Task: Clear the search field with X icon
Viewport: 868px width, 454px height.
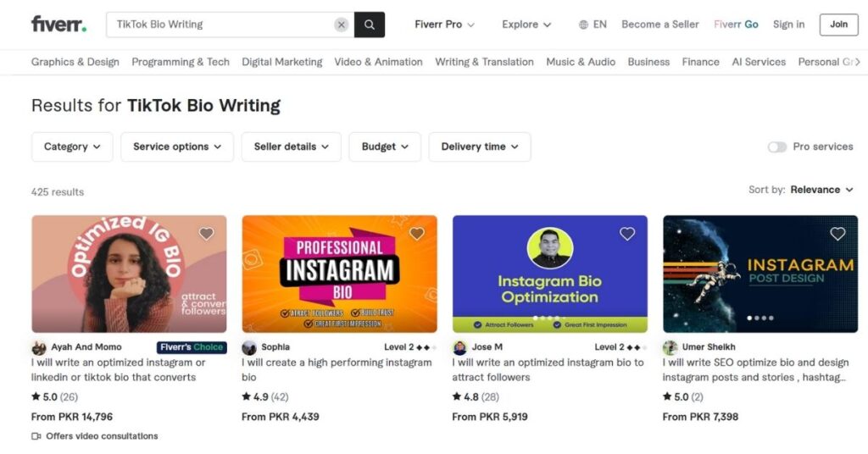Action: [342, 25]
